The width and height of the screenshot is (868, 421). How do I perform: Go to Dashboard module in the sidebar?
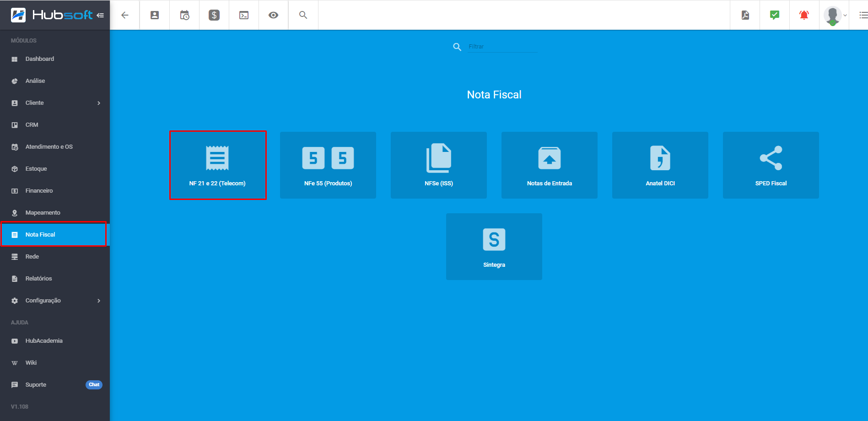55,59
